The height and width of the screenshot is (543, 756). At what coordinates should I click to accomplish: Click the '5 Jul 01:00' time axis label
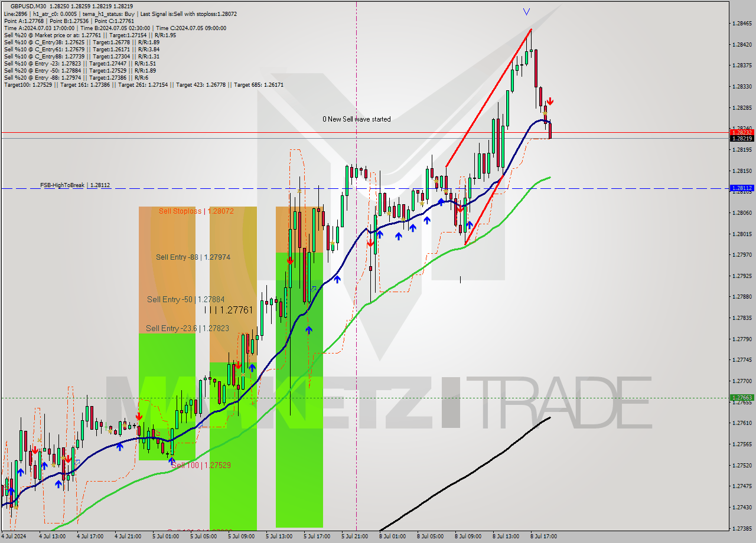[x=165, y=537]
